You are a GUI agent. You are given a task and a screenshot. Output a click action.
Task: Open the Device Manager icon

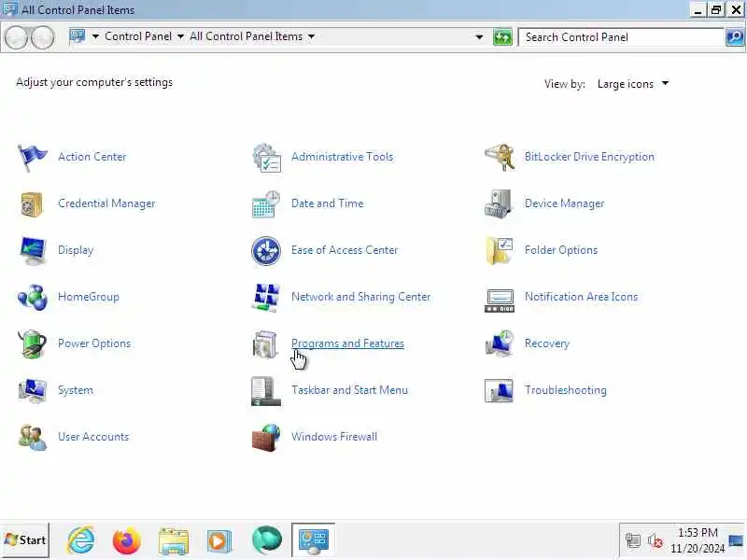coord(499,203)
